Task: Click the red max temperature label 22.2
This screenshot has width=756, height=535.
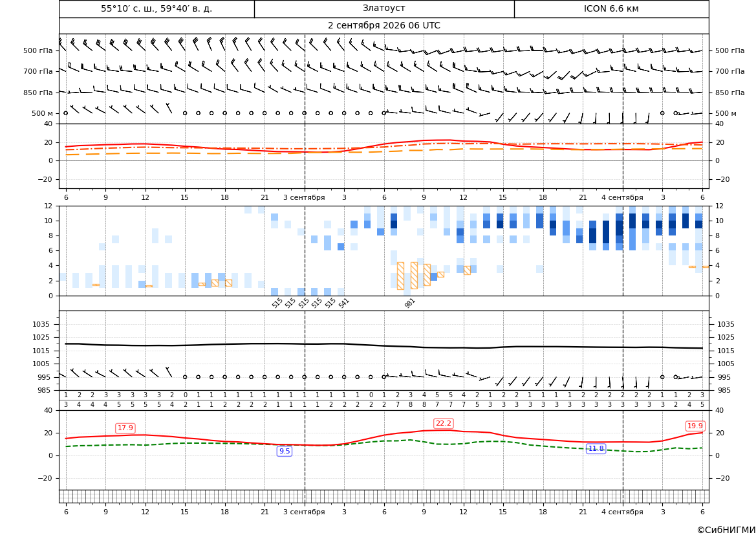Action: (443, 424)
